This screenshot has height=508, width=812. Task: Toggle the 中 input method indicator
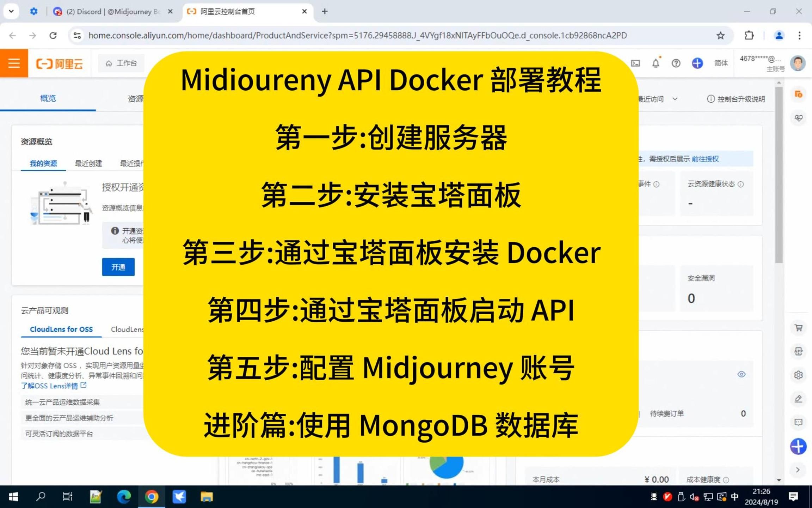click(735, 497)
